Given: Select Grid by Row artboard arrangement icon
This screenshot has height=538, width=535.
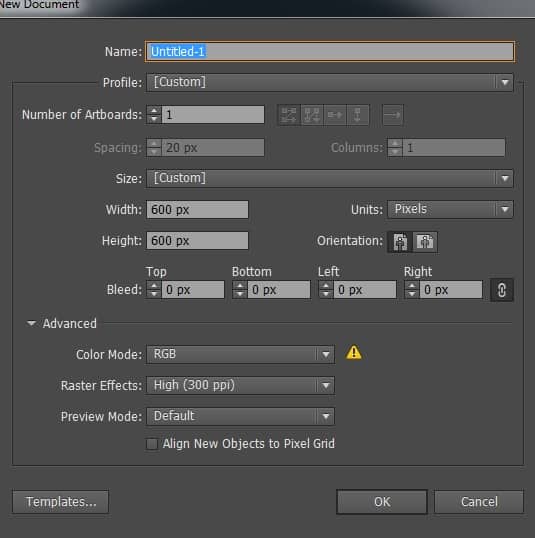Looking at the screenshot, I should [289, 115].
